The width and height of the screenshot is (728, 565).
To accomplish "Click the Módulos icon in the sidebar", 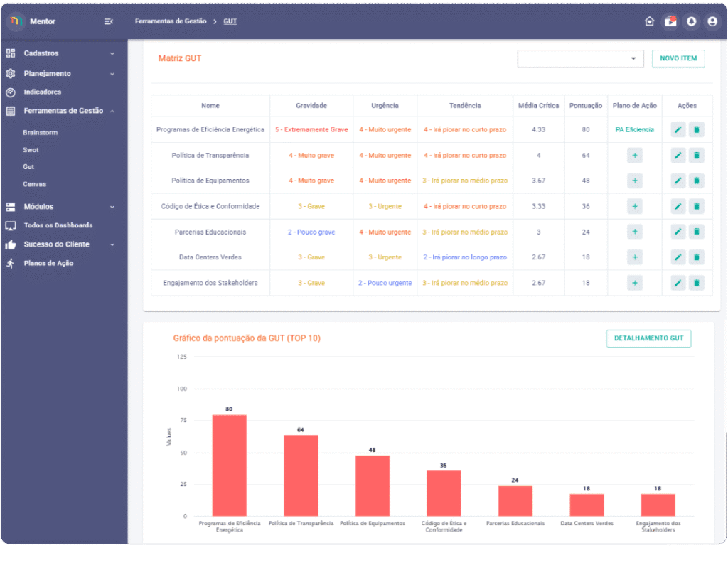I will point(10,207).
